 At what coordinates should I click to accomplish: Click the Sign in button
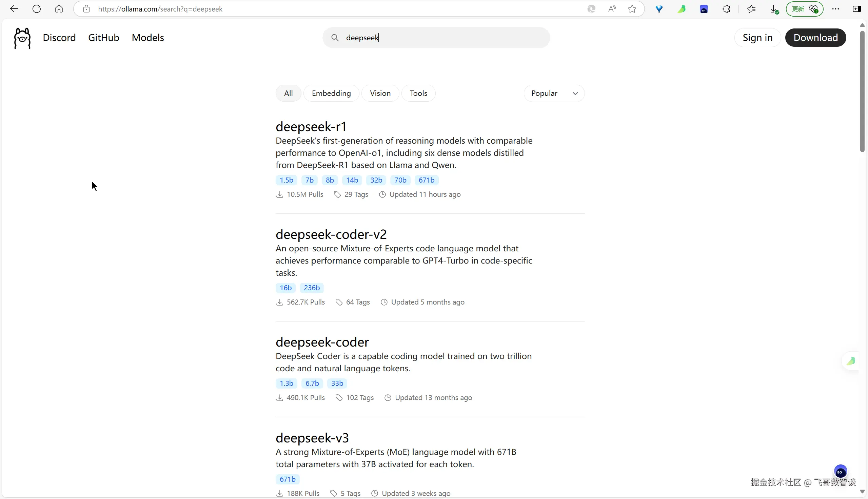click(757, 38)
